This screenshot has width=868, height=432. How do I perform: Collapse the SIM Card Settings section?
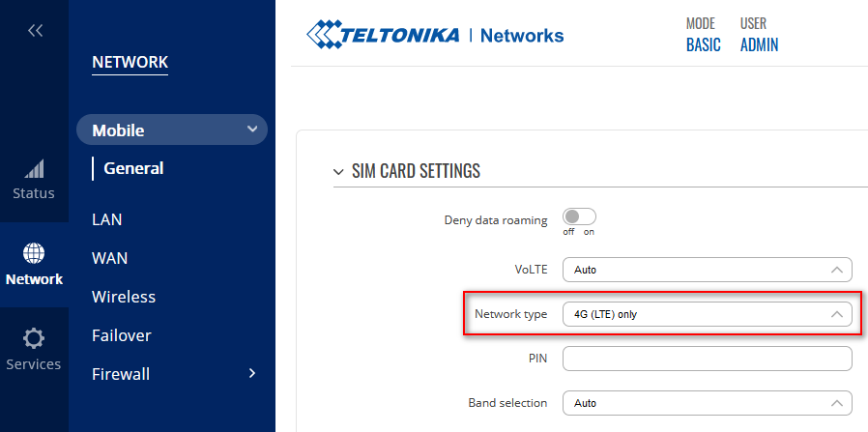(338, 172)
